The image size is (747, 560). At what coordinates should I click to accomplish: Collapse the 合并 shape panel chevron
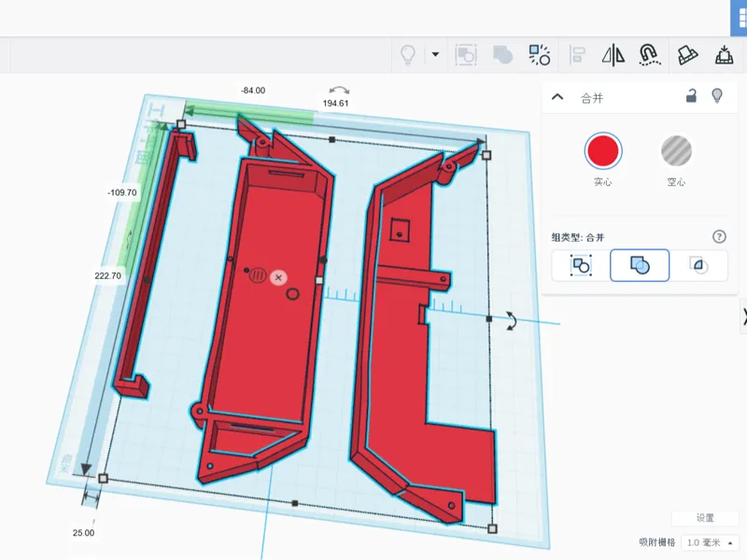click(557, 97)
